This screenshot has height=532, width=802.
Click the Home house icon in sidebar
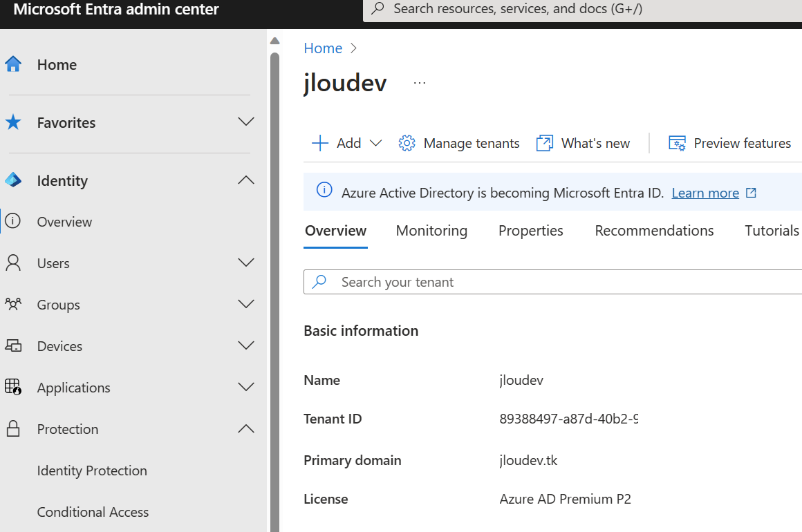(13, 64)
